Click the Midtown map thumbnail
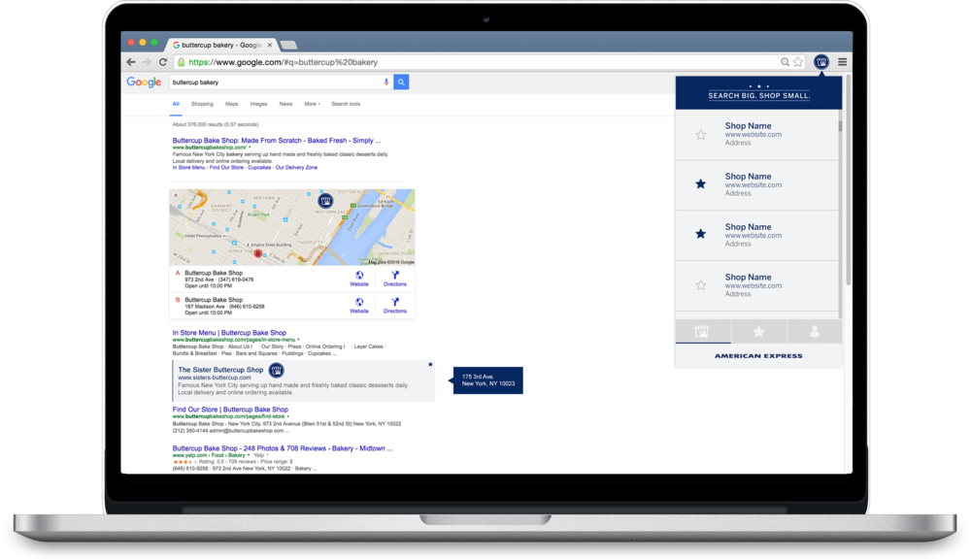 291,227
